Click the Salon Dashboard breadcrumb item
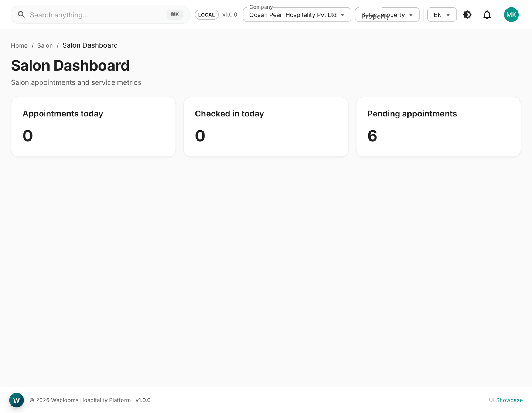 90,45
